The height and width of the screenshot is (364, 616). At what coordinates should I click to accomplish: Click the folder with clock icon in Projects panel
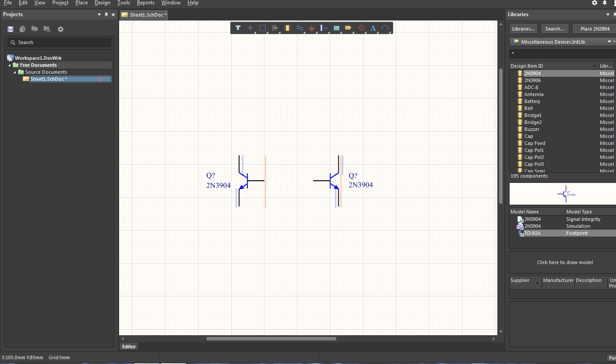[48, 29]
